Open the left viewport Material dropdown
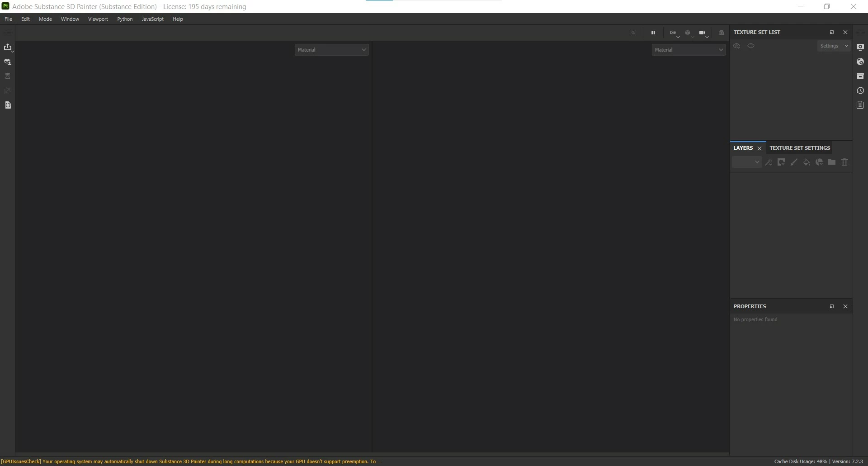 (332, 50)
